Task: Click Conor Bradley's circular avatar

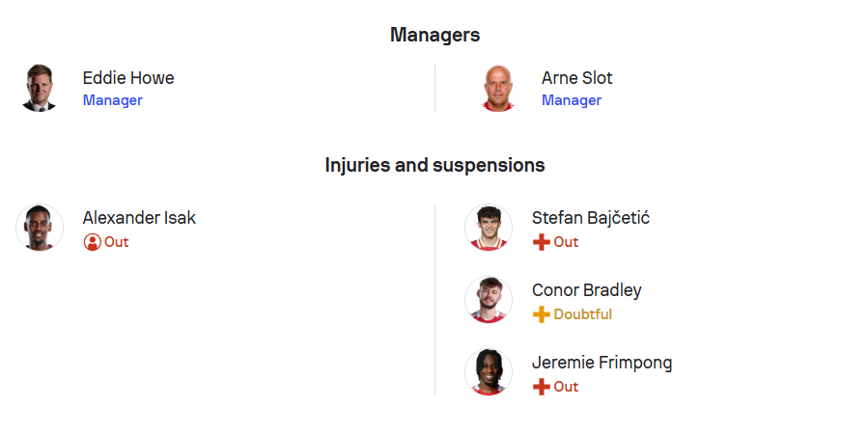Action: pos(489,300)
